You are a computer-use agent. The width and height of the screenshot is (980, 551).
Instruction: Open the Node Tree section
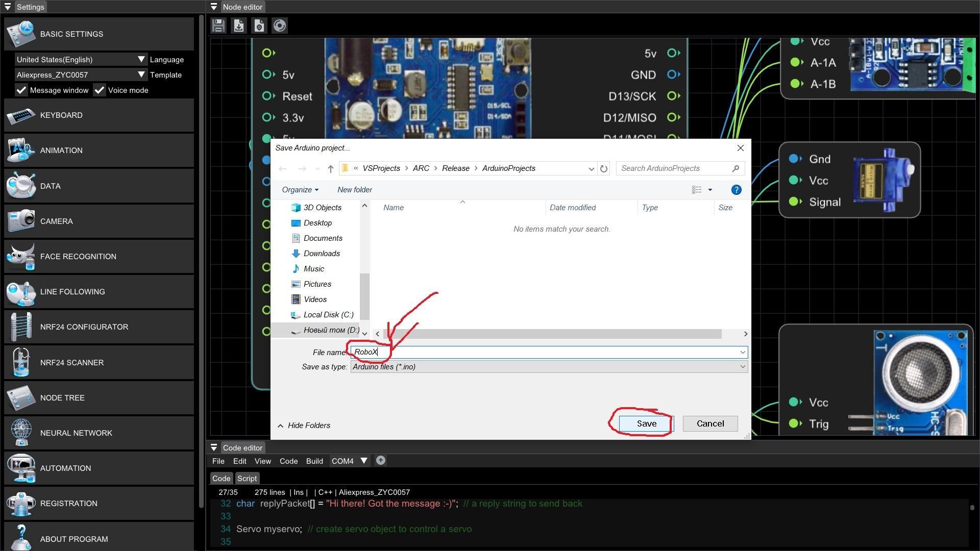coord(62,397)
